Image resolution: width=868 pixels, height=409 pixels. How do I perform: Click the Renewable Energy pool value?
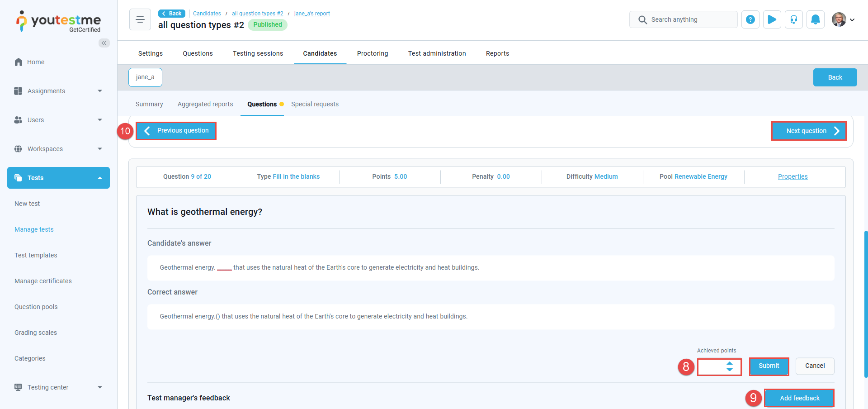(701, 176)
